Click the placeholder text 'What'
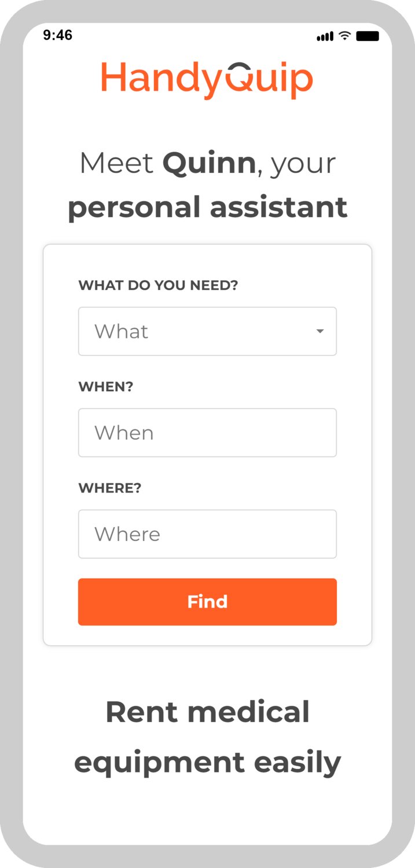The height and width of the screenshot is (868, 415). coord(122,332)
